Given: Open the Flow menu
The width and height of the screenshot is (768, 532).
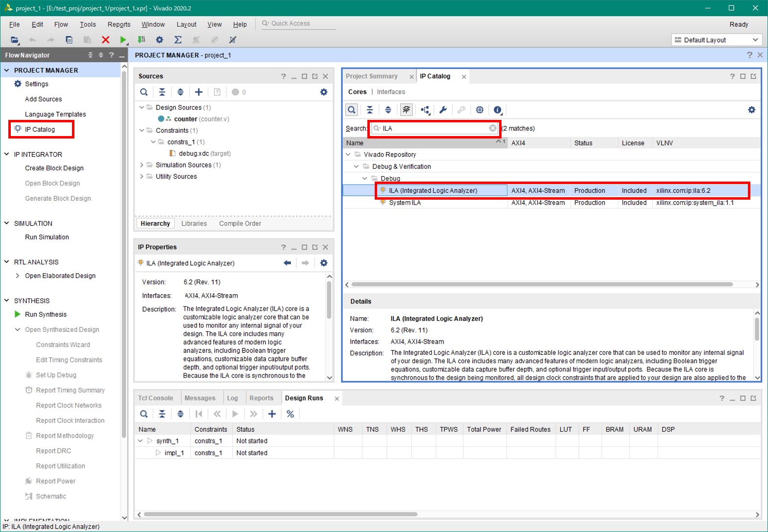Looking at the screenshot, I should (x=61, y=24).
